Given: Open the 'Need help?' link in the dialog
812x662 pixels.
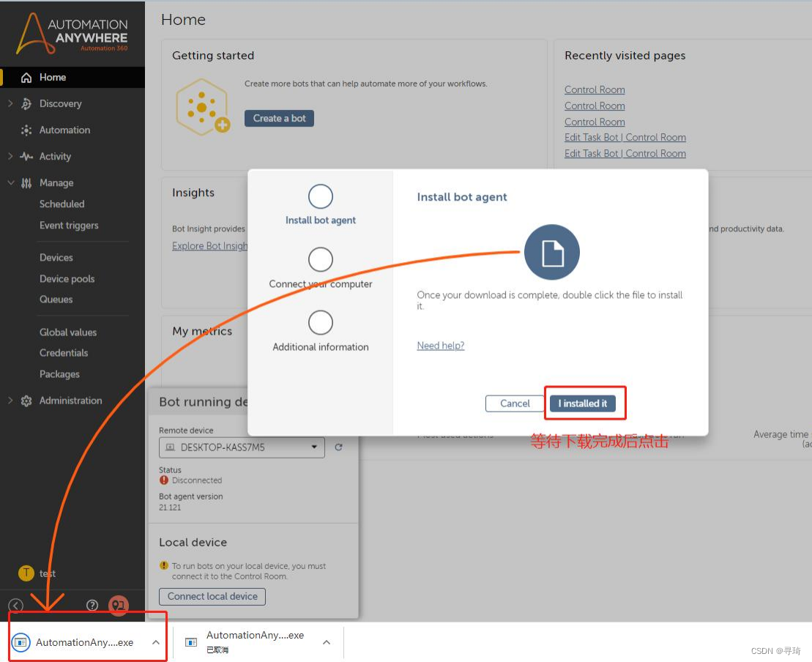Looking at the screenshot, I should click(x=440, y=345).
